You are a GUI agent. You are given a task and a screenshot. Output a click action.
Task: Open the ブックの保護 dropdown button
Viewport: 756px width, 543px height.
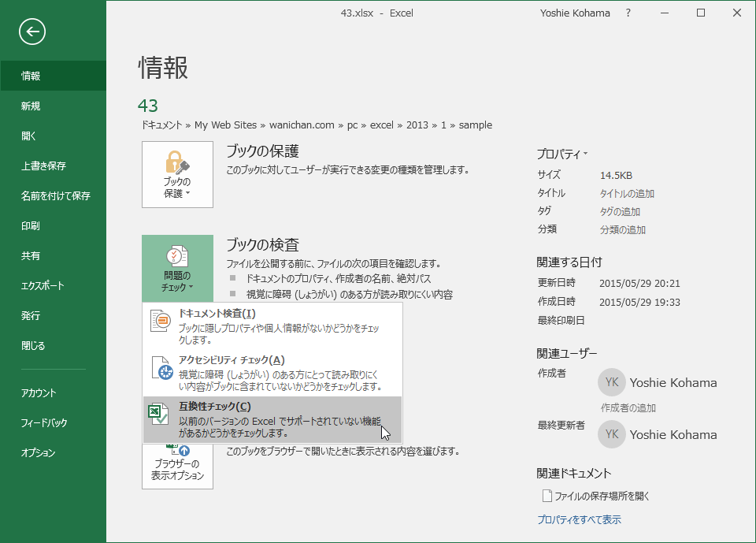coord(177,175)
